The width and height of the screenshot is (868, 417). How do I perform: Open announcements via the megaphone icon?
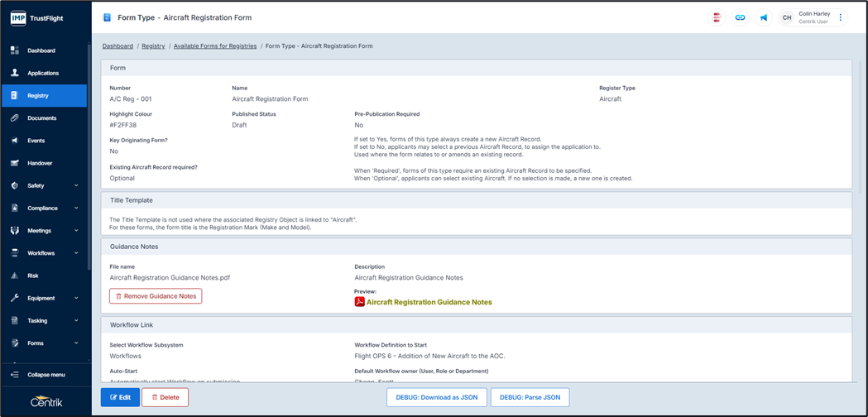click(x=763, y=17)
